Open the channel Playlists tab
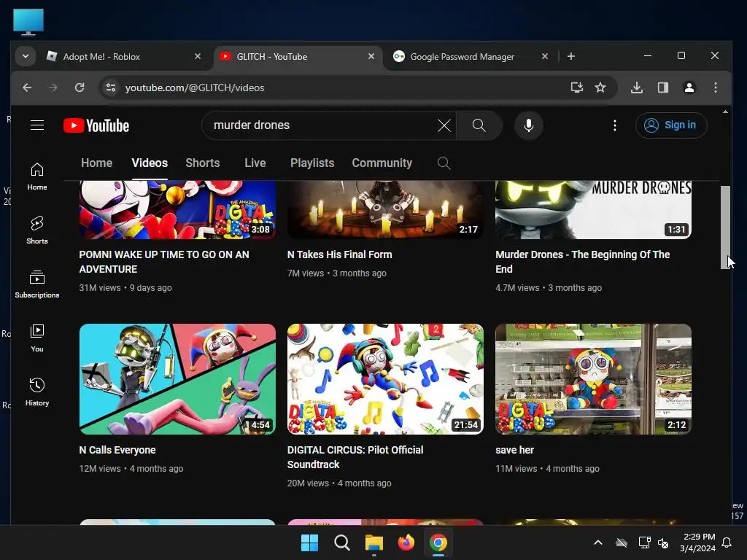The height and width of the screenshot is (560, 747). pyautogui.click(x=312, y=163)
